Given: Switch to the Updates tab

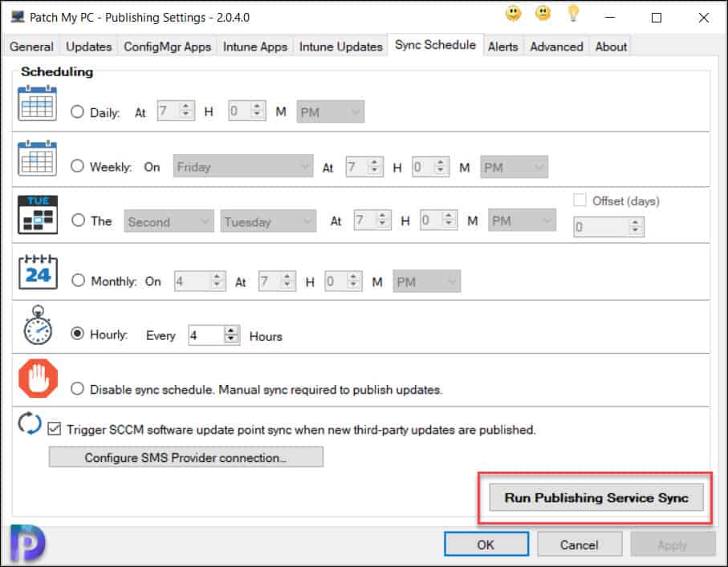Looking at the screenshot, I should pos(88,47).
